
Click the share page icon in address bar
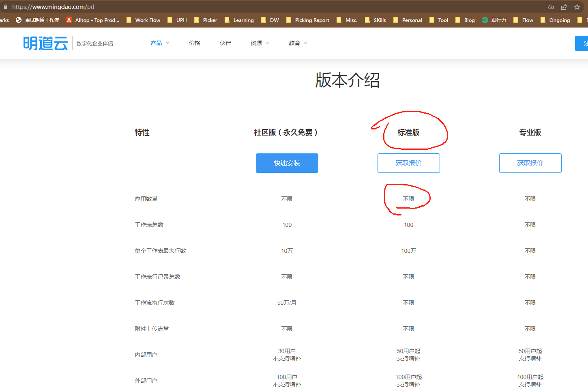(564, 7)
